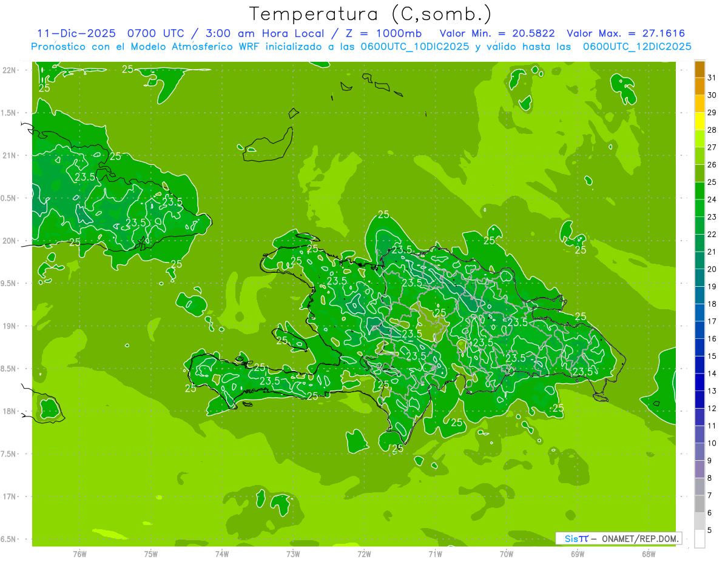The width and height of the screenshot is (728, 562).
Task: Click the '8.5N' latitude label
Action: pos(8,369)
